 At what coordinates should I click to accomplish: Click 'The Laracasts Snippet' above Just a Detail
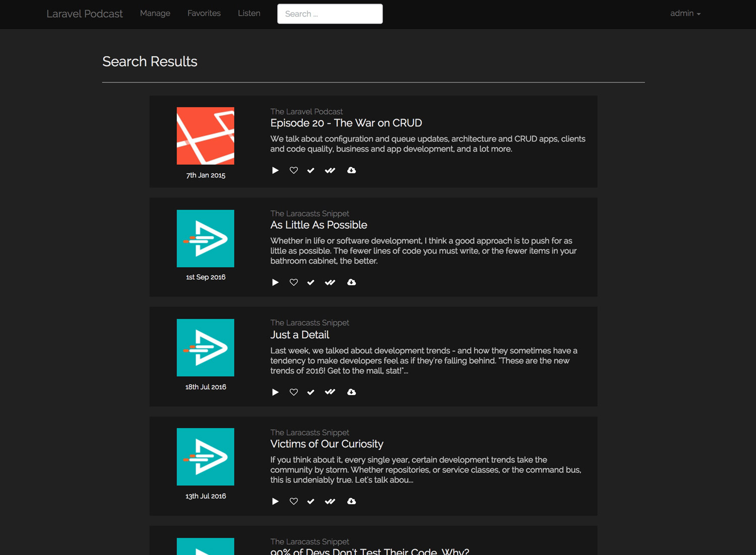[x=309, y=323]
